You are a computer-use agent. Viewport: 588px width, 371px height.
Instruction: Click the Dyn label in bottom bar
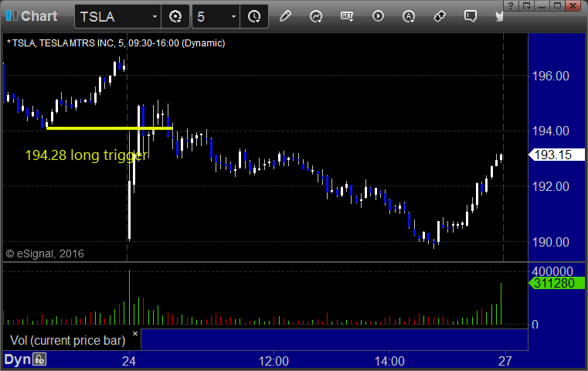tap(17, 359)
